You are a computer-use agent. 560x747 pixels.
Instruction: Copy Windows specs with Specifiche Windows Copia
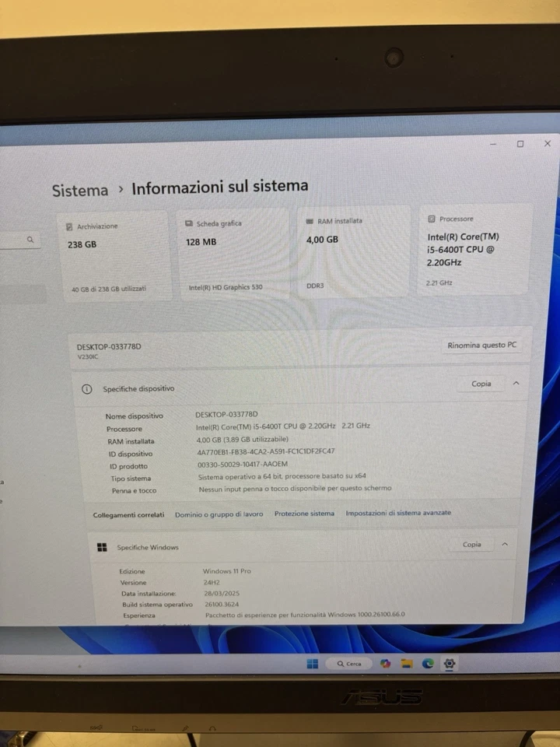(471, 544)
